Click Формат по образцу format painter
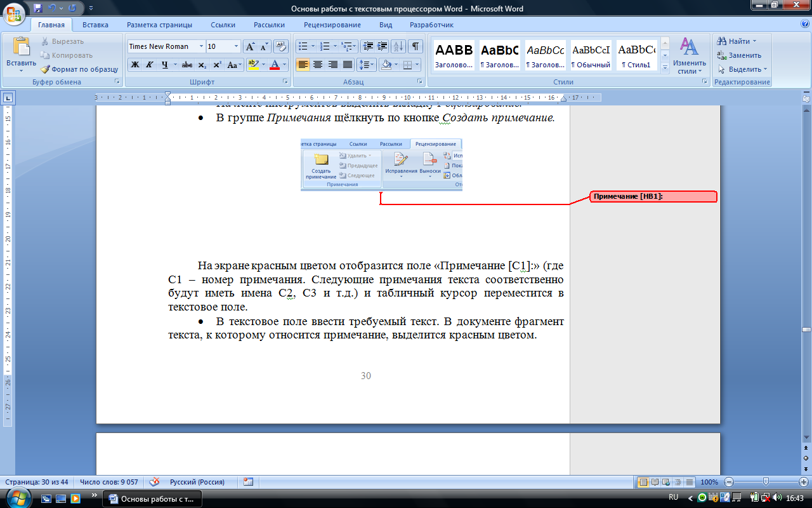Screen dimensions: 812x508 coord(79,69)
